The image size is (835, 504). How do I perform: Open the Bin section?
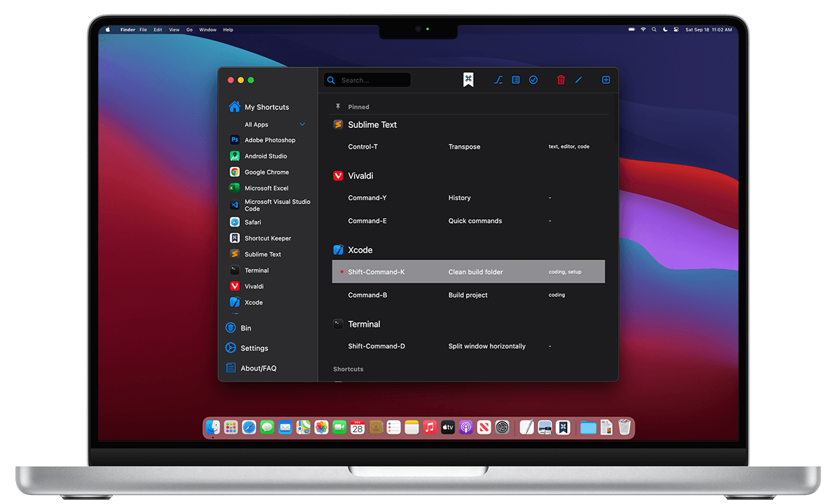[238, 327]
